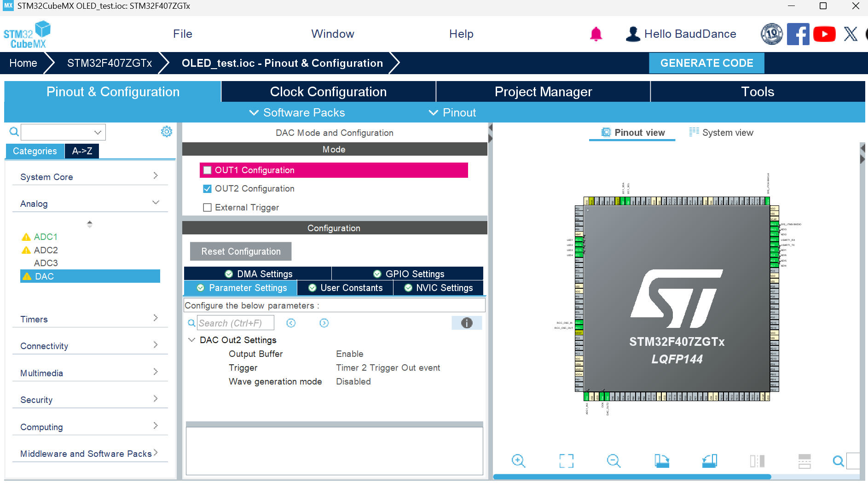Image resolution: width=868 pixels, height=484 pixels.
Task: Switch to the Clock Configuration tab
Action: (329, 92)
